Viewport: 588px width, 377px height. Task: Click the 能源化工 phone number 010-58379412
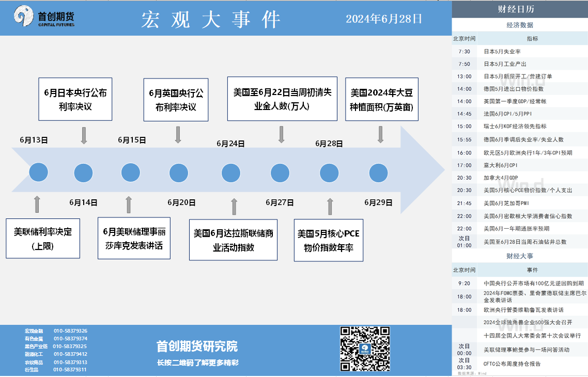(x=70, y=354)
